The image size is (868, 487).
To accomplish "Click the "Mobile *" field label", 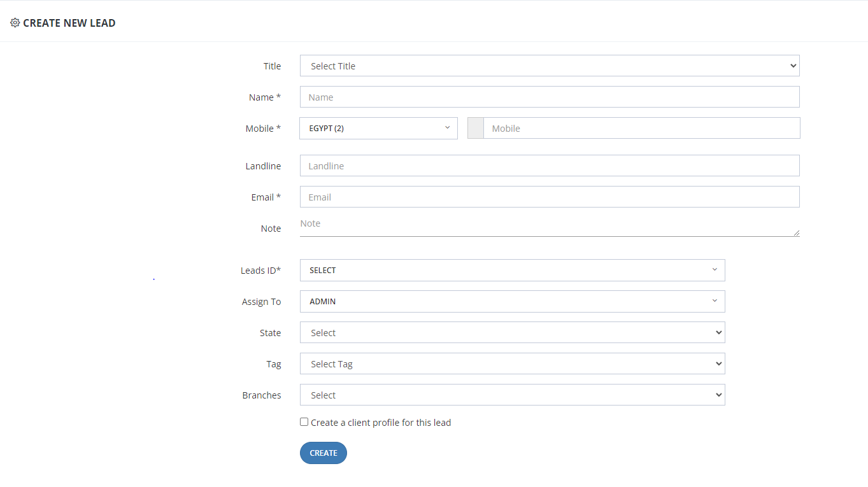I will 263,129.
